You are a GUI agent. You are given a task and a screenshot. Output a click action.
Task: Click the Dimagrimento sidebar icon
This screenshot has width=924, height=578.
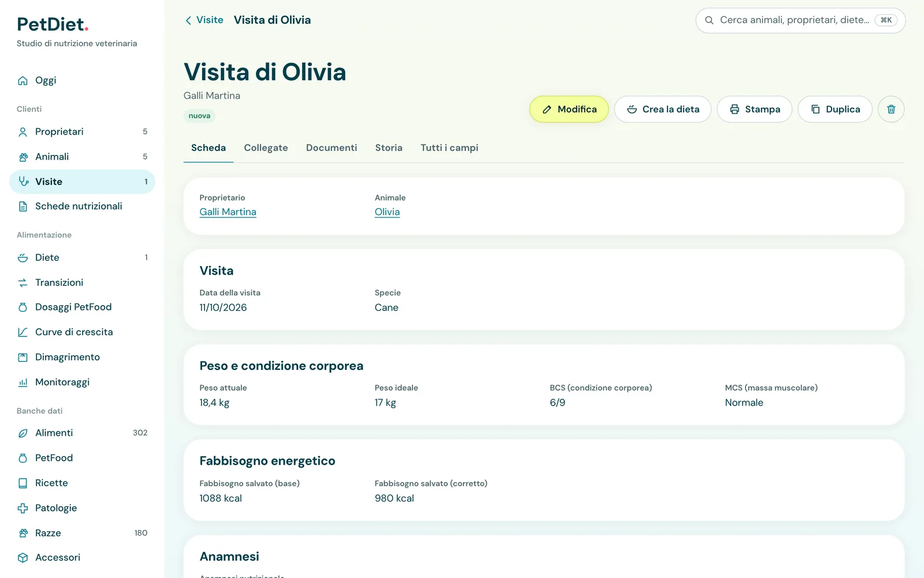pos(23,357)
